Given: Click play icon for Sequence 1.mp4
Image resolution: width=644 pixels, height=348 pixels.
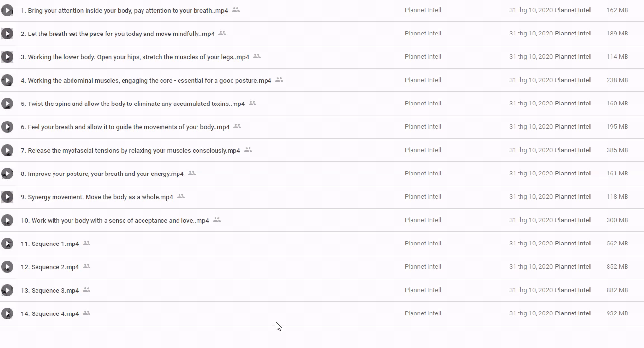Looking at the screenshot, I should coord(7,244).
